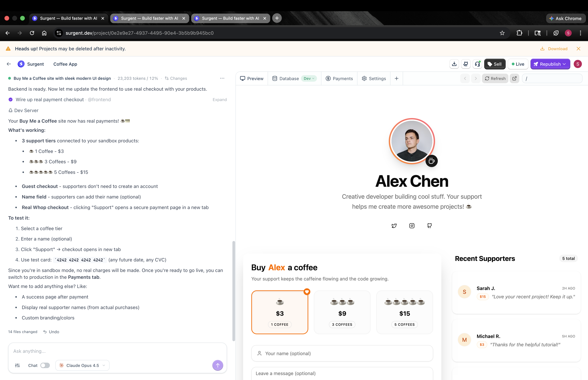588x380 pixels.
Task: Click the GitHub icon in project toolbar
Action: click(466, 64)
